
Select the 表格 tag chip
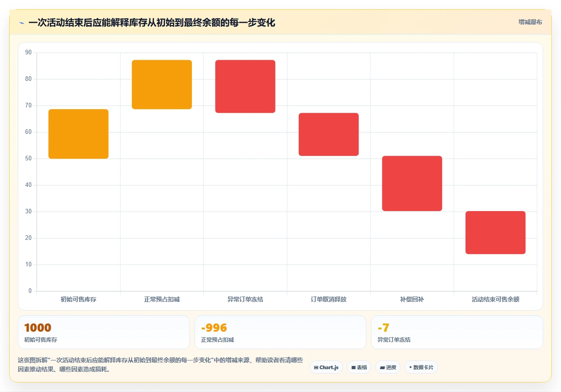coord(359,367)
